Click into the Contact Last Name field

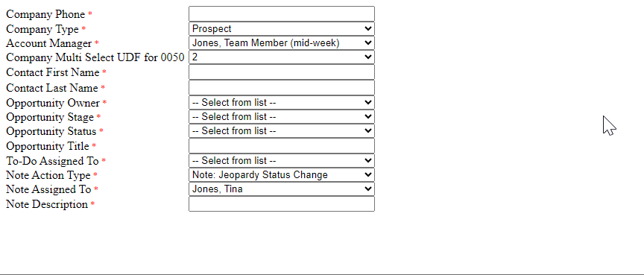[282, 88]
